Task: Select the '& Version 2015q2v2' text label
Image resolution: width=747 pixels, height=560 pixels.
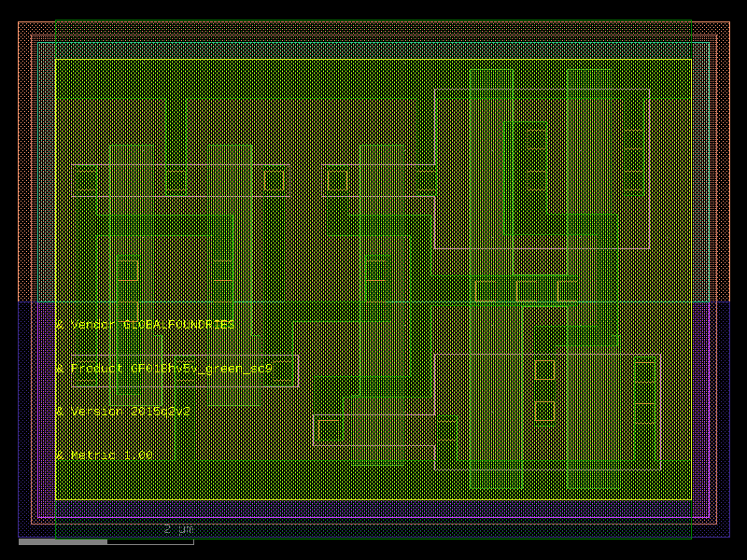Action: [123, 412]
